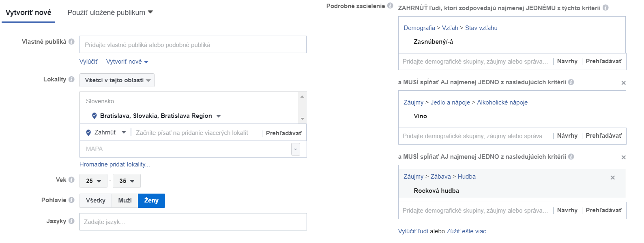Select Ženy gender option
The height and width of the screenshot is (243, 644).
(151, 200)
